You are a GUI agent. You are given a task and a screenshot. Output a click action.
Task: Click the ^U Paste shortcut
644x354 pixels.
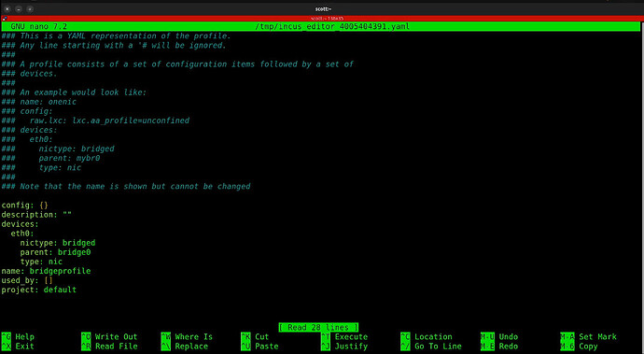pyautogui.click(x=259, y=347)
